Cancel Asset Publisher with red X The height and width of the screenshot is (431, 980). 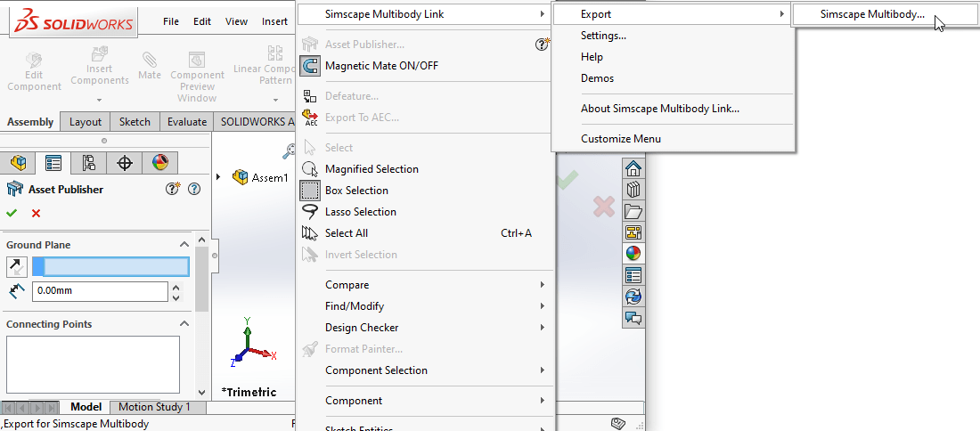coord(36,213)
